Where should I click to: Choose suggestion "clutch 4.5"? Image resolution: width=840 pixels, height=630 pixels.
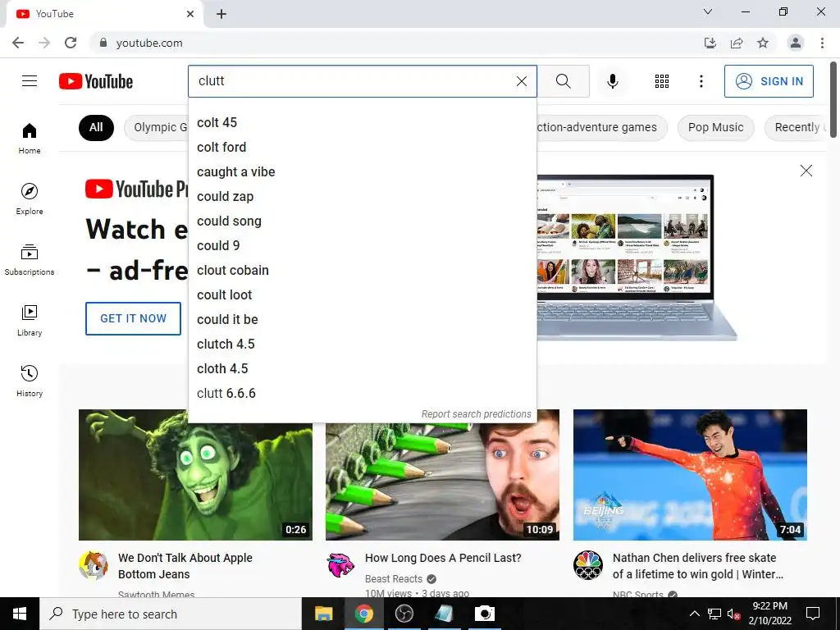click(362, 345)
